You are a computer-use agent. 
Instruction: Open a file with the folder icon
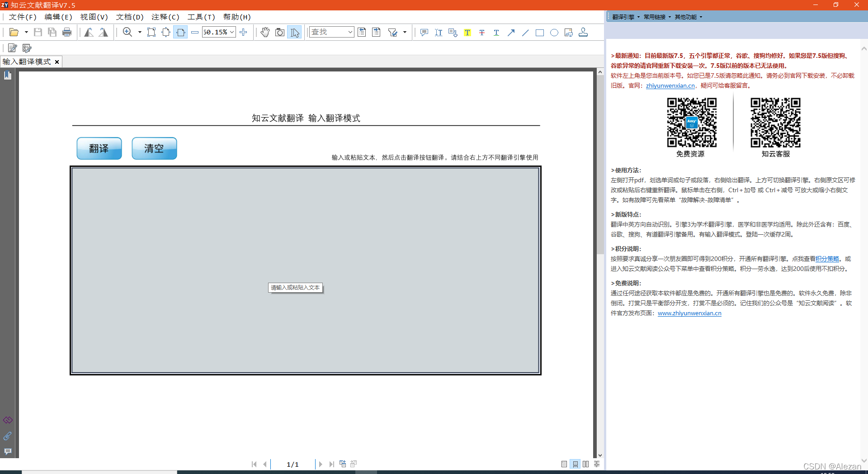[14, 32]
